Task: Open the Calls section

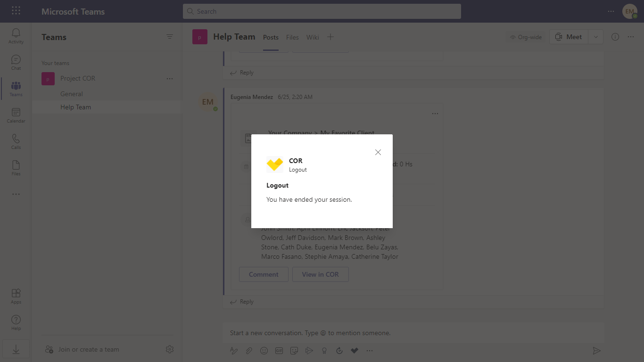Action: pyautogui.click(x=16, y=141)
